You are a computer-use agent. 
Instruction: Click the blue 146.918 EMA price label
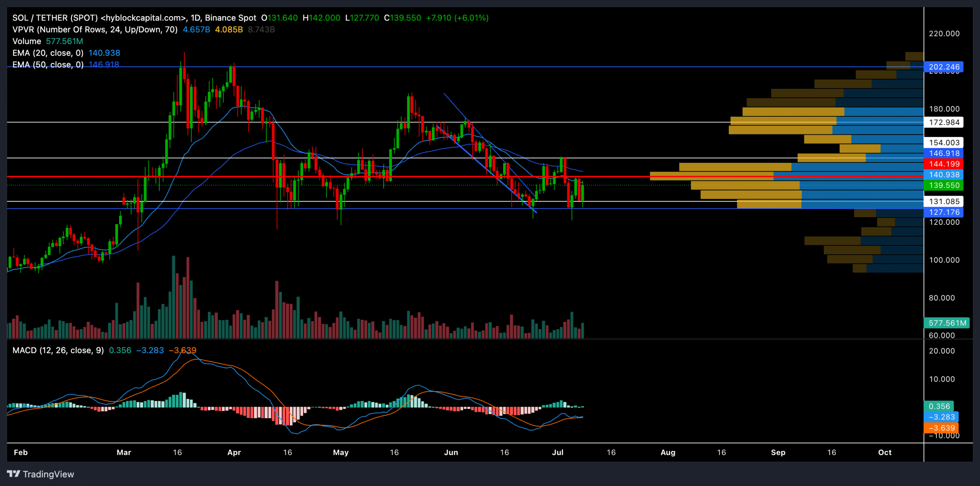click(944, 153)
